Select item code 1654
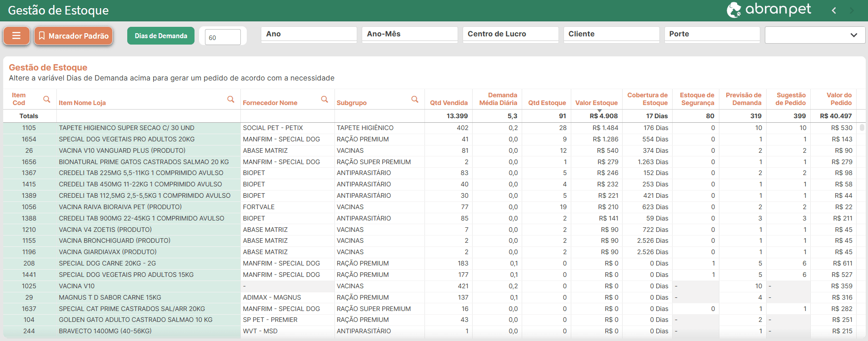 pos(29,139)
